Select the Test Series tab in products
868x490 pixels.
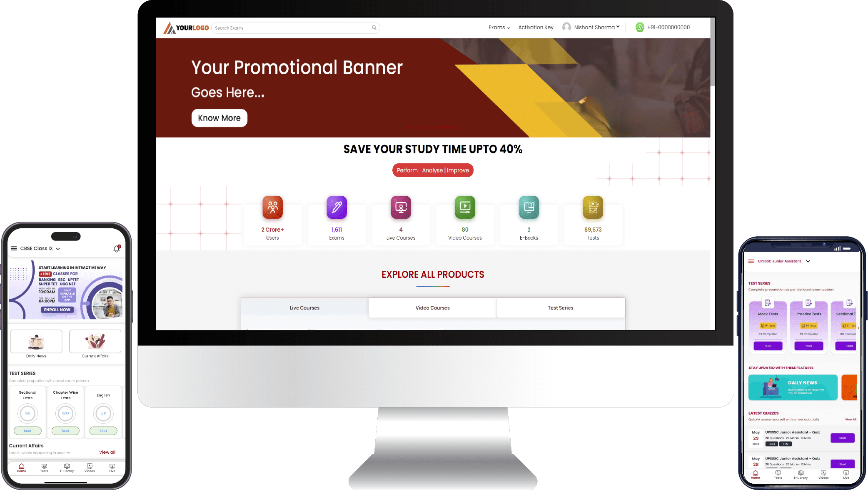click(x=560, y=307)
